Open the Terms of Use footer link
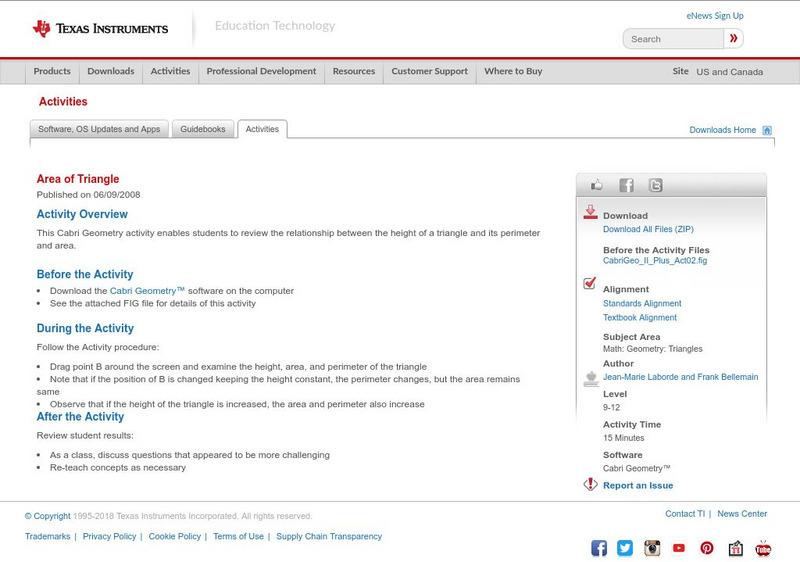800x562 pixels. [238, 537]
